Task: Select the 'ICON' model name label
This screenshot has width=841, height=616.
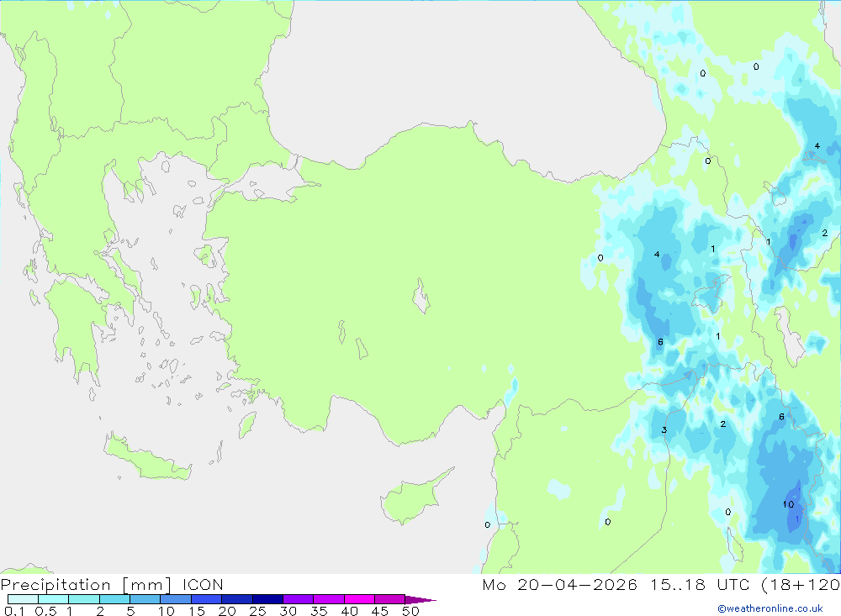Action: pyautogui.click(x=203, y=584)
